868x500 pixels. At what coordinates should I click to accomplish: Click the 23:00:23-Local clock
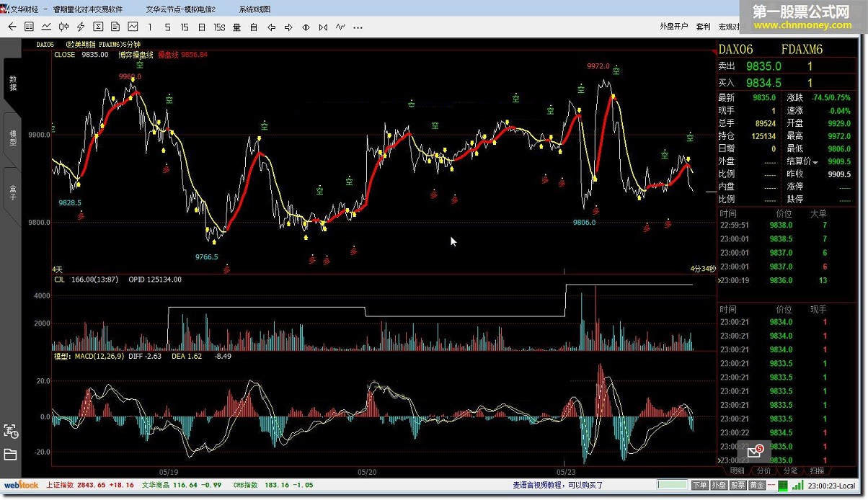point(831,486)
